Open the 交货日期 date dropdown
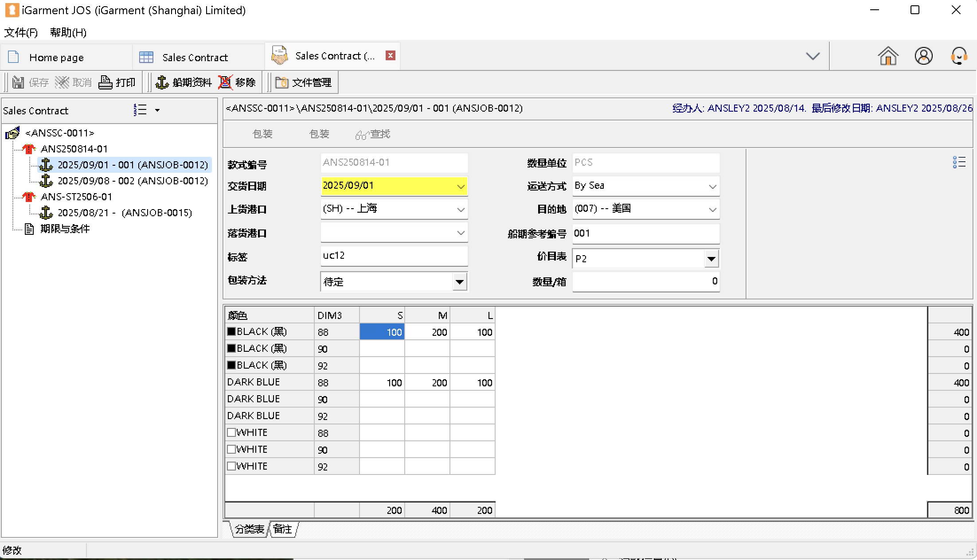Viewport: 977px width, 560px height. 461,186
